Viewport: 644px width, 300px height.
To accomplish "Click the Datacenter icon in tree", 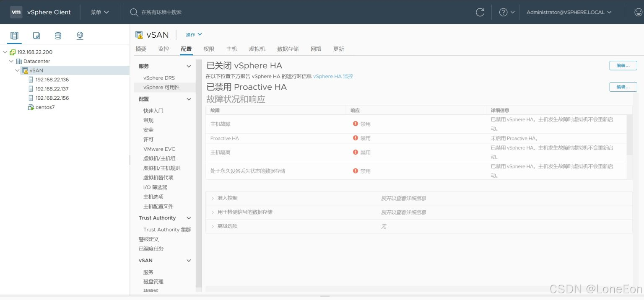I will (x=19, y=61).
